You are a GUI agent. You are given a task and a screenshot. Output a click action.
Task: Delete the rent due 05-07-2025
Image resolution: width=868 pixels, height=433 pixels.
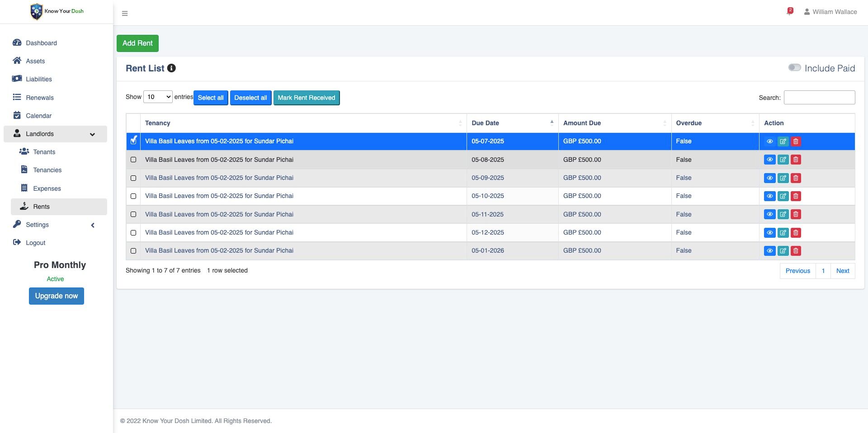(x=796, y=141)
